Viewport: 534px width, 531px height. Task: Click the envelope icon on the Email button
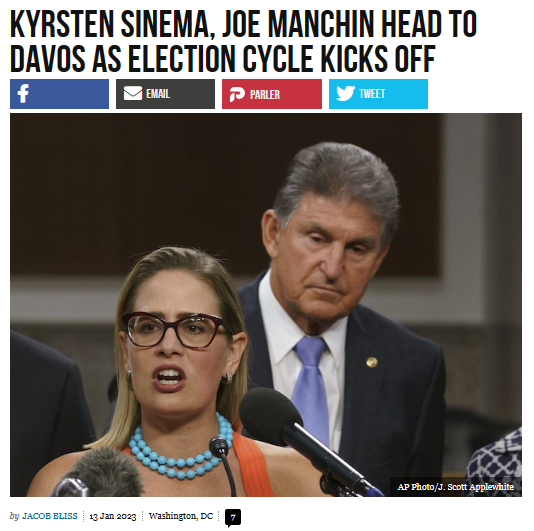pos(132,93)
